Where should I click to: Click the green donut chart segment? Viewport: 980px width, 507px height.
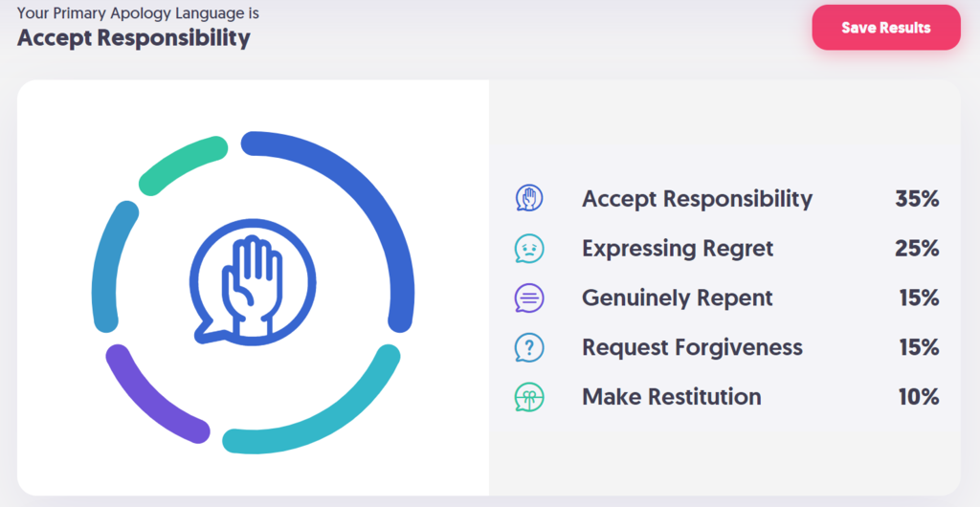point(181,163)
